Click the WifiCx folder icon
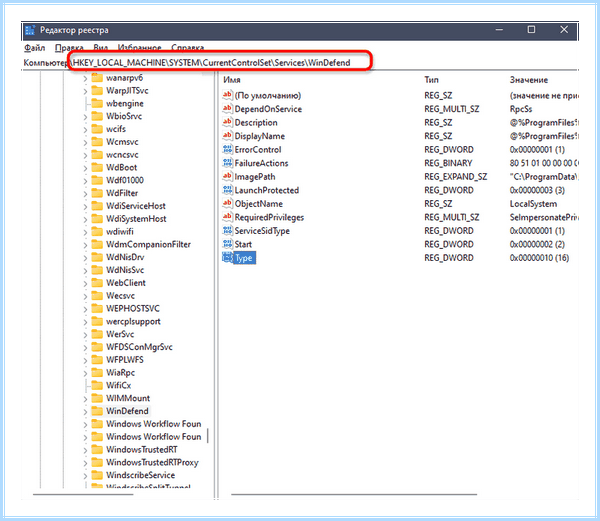Screen dimensions: 600x521 pyautogui.click(x=97, y=385)
